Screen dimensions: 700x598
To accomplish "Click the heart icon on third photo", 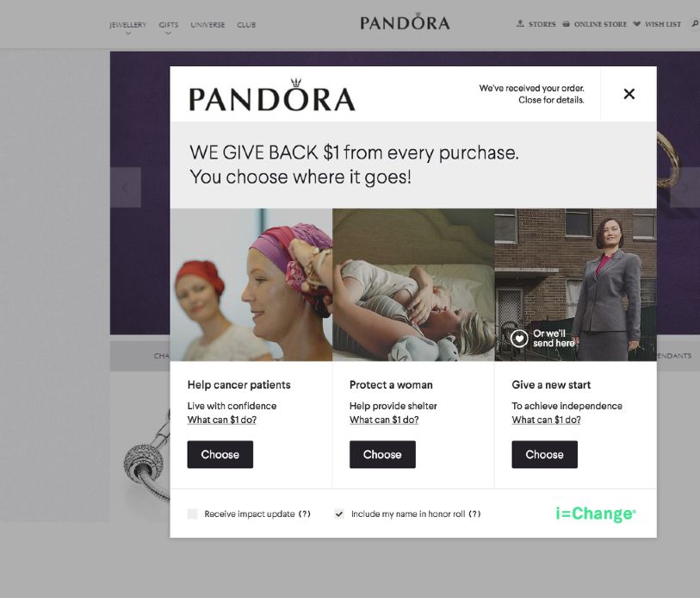I will point(519,339).
